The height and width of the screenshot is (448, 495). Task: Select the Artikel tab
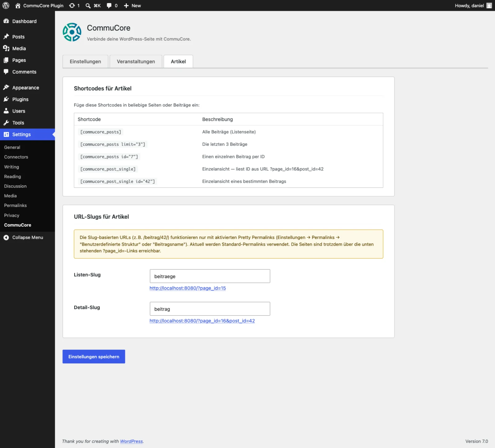click(178, 62)
